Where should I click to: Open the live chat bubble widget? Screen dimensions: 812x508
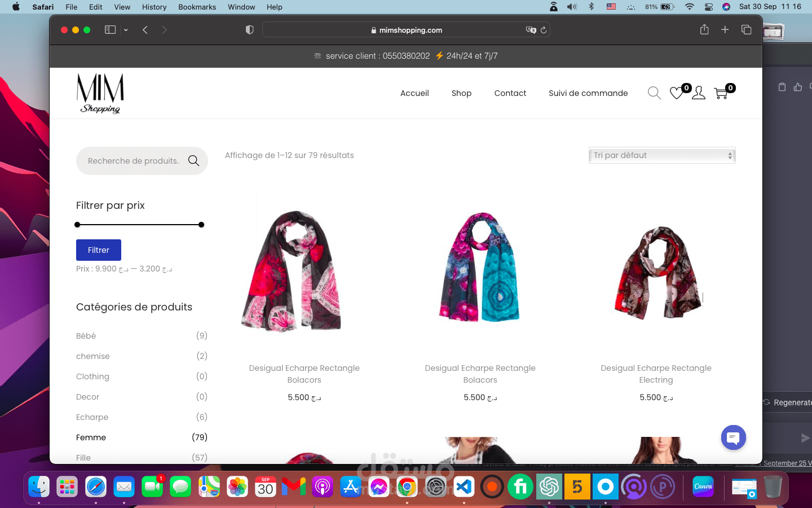click(x=733, y=437)
